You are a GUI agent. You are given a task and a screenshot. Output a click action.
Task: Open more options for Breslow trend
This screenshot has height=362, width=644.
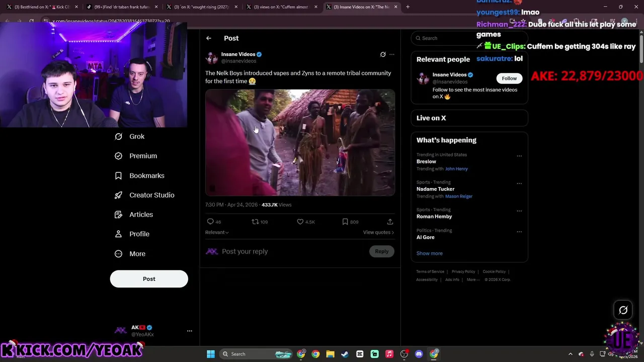tap(519, 156)
